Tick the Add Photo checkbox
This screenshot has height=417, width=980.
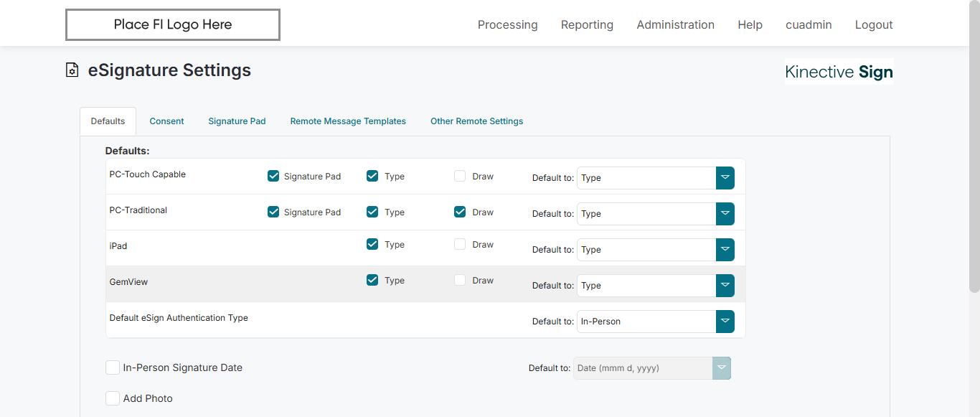(x=113, y=398)
